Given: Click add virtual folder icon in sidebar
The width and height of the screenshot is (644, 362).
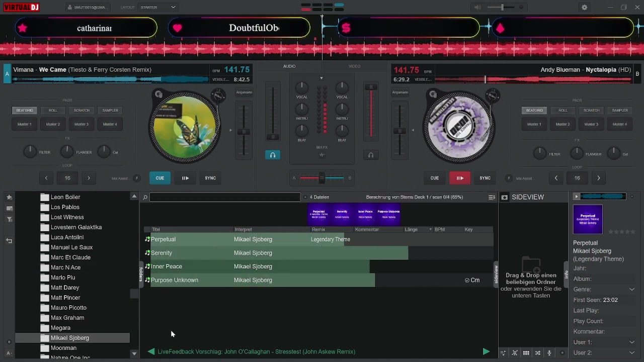Looking at the screenshot, I should point(9,208).
